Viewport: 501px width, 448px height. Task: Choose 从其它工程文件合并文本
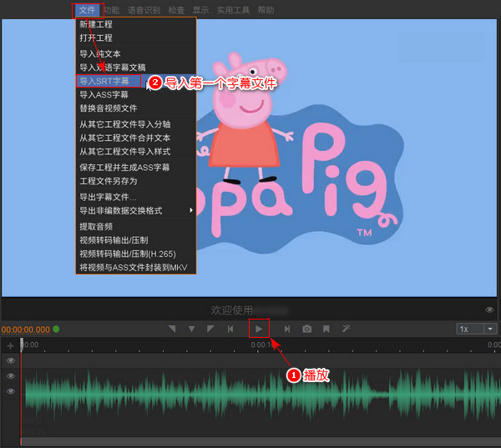coord(136,138)
